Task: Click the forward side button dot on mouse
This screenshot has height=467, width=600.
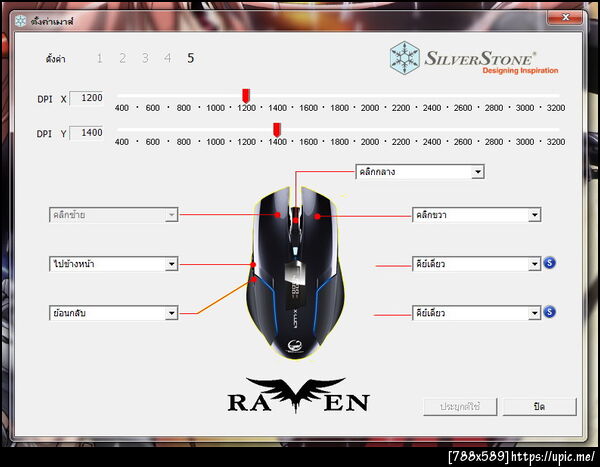Action: coord(253,265)
